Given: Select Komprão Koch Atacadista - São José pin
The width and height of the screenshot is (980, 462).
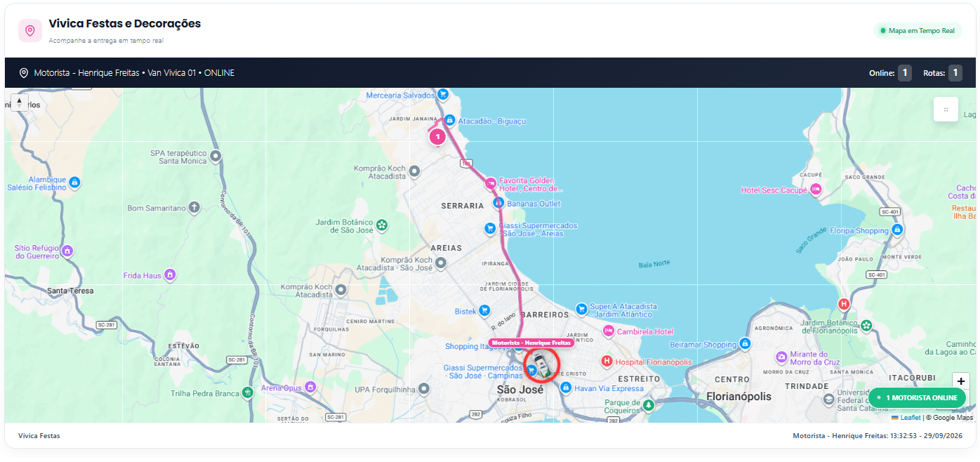Looking at the screenshot, I should [x=441, y=263].
